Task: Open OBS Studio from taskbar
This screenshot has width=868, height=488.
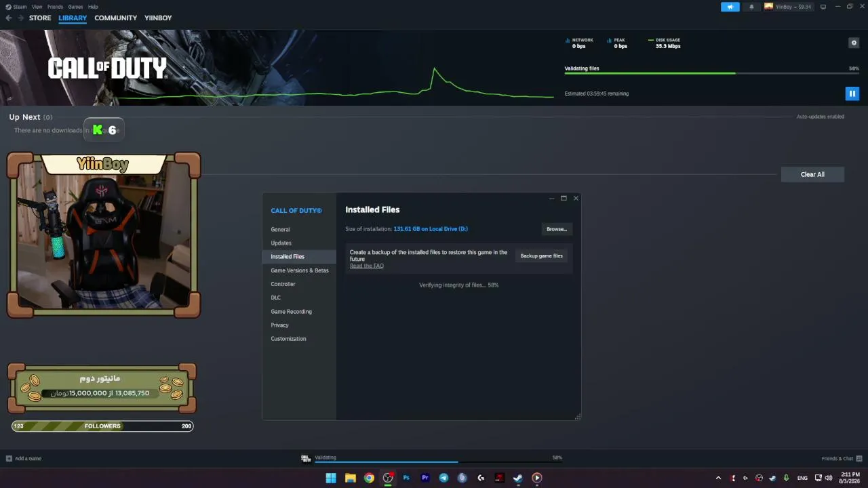Action: [388, 478]
